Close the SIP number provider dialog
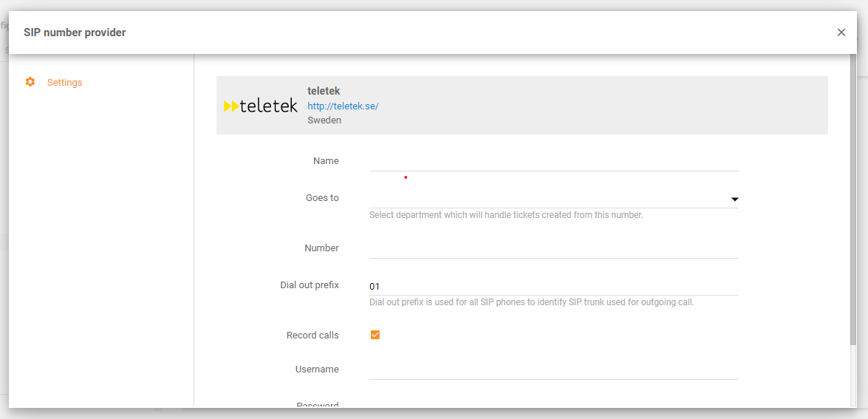This screenshot has width=868, height=419. point(841,33)
